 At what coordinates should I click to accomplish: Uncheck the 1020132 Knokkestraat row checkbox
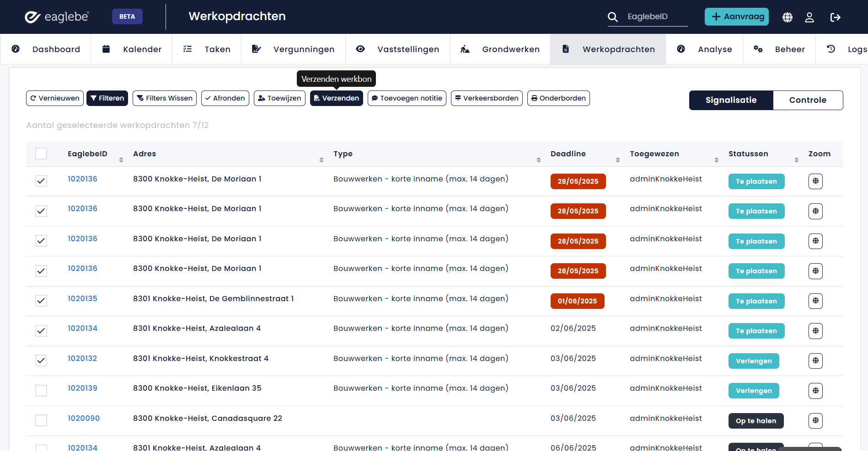pos(41,361)
